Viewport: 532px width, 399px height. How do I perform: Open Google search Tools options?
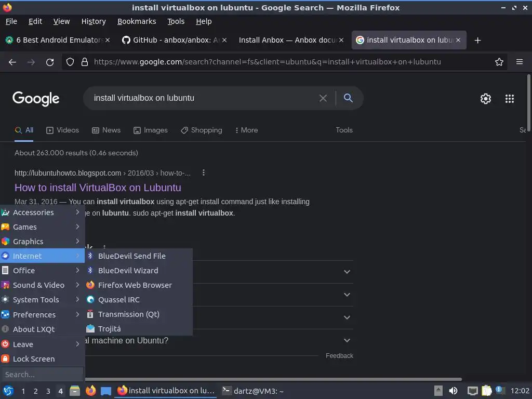pyautogui.click(x=344, y=130)
